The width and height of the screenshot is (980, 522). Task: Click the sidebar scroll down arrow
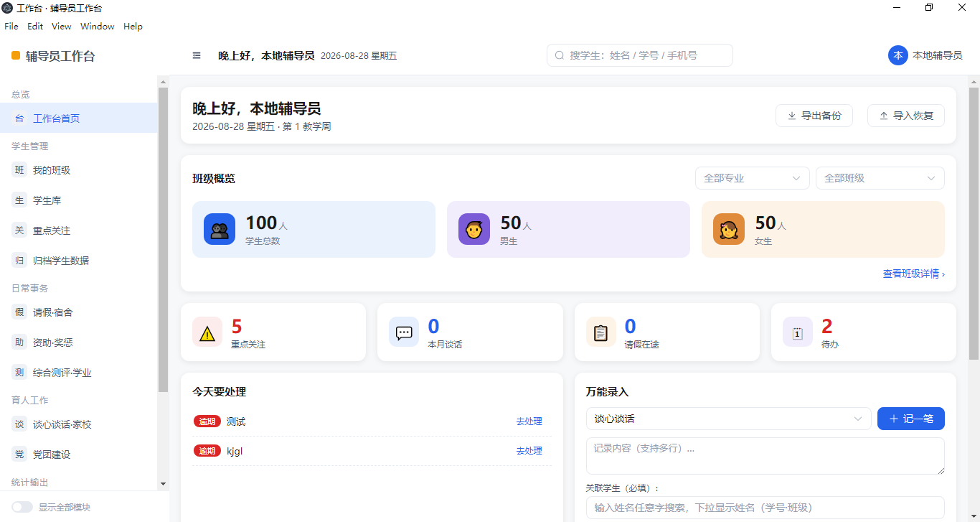pos(163,484)
